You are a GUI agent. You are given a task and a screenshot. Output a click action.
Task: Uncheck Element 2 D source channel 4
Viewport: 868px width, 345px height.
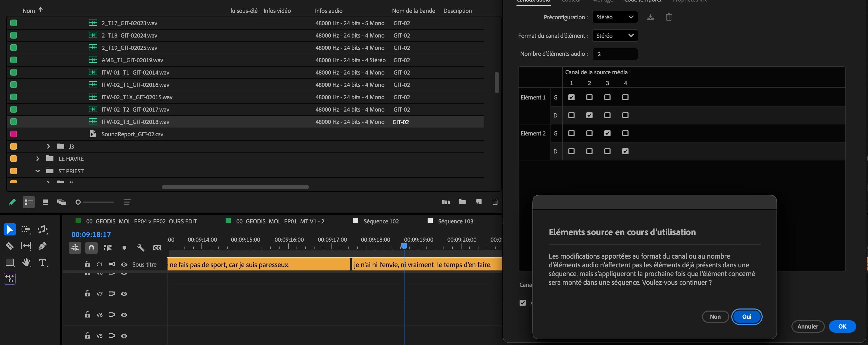(625, 151)
